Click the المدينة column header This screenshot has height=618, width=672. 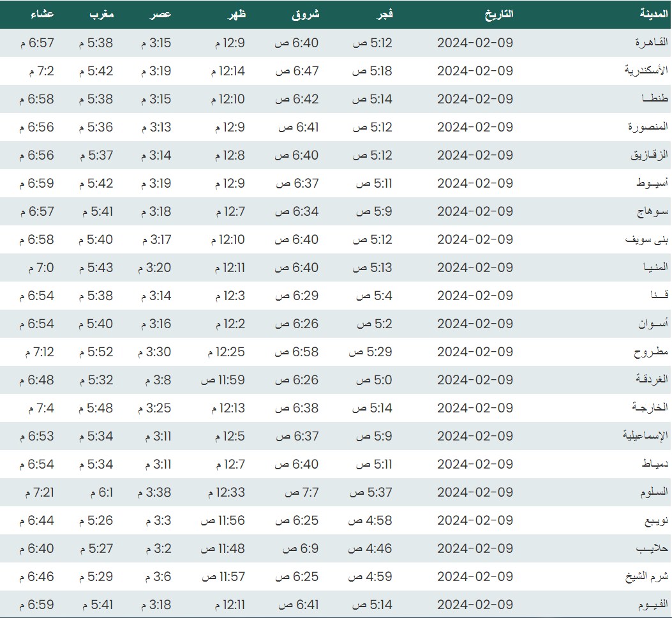pos(653,14)
